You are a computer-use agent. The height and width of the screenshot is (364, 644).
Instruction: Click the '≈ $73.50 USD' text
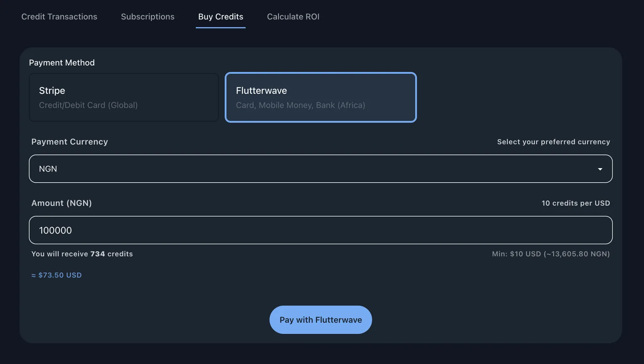(x=57, y=275)
